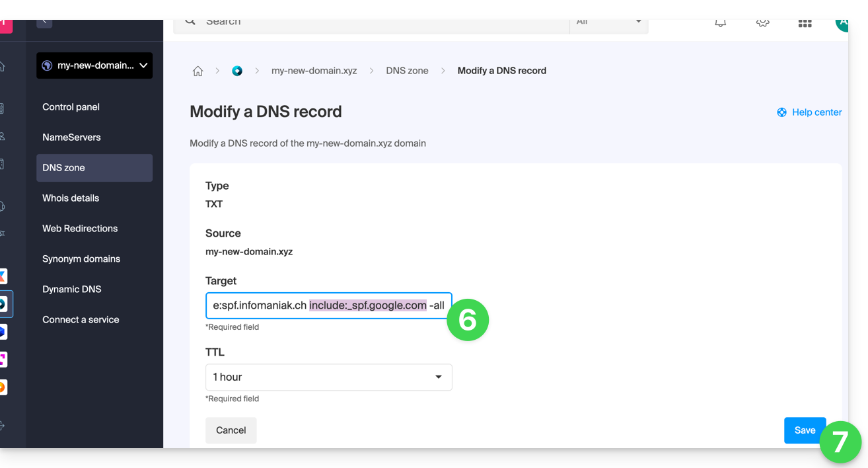Open NameServers in the sidebar
The image size is (868, 468).
[x=71, y=137]
